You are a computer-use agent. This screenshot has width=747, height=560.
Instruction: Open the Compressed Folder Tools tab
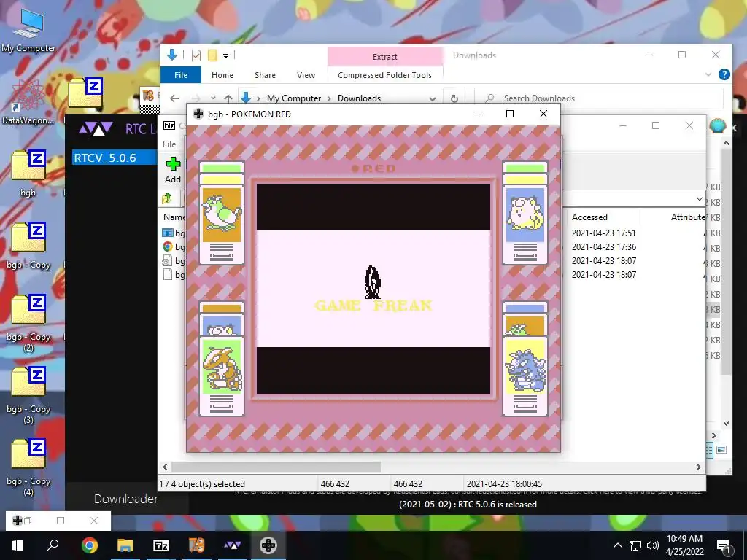pos(384,75)
